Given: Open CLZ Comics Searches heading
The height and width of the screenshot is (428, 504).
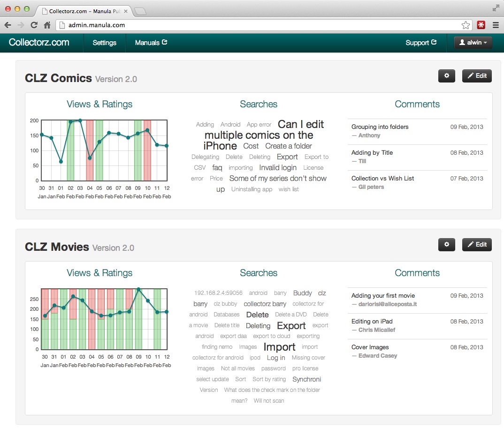Looking at the screenshot, I should (x=259, y=104).
